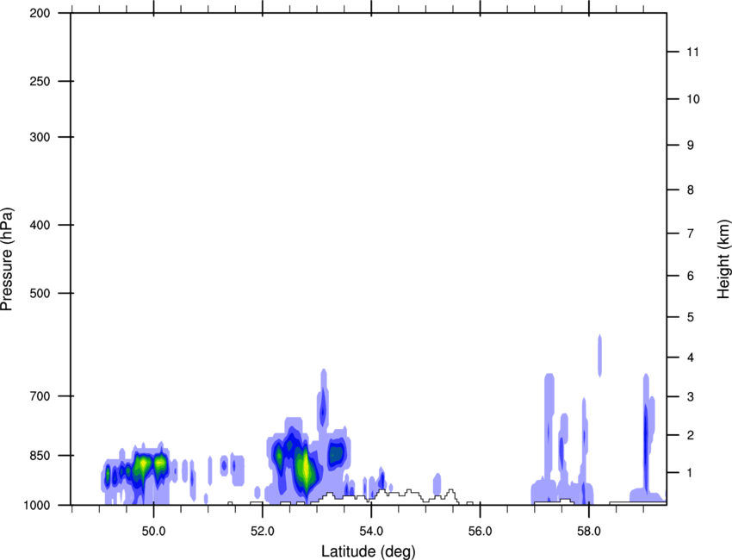Image resolution: width=732 pixels, height=560 pixels.
Task: Pick the height label 1 km
Action: point(691,473)
